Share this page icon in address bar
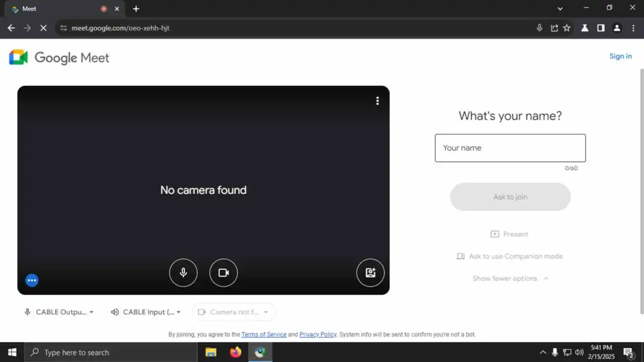The height and width of the screenshot is (362, 644). [554, 28]
